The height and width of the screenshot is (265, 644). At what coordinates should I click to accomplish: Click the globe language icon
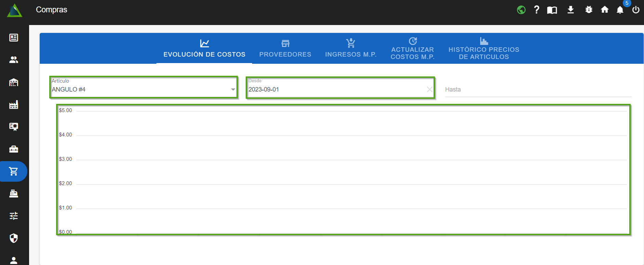[521, 10]
